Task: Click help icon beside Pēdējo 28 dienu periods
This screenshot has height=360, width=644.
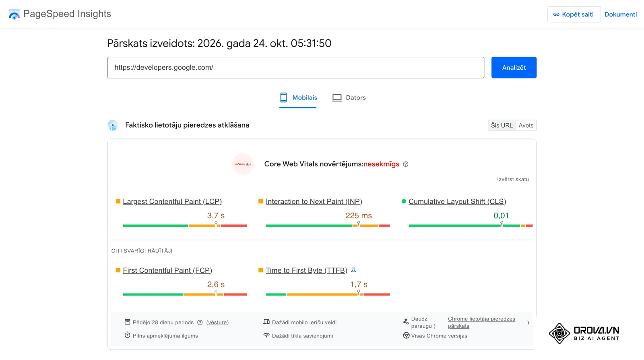Action: (x=200, y=323)
